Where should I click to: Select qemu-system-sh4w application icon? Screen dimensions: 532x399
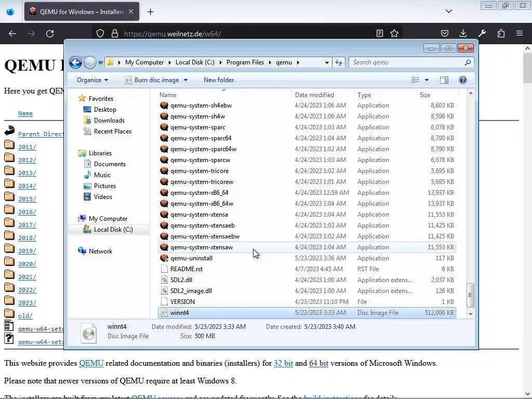pyautogui.click(x=164, y=116)
